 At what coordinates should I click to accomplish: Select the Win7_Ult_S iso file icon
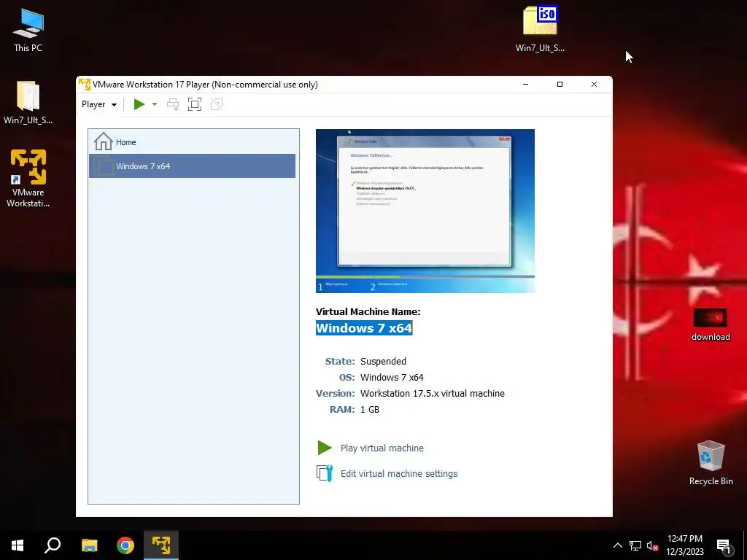pyautogui.click(x=540, y=28)
